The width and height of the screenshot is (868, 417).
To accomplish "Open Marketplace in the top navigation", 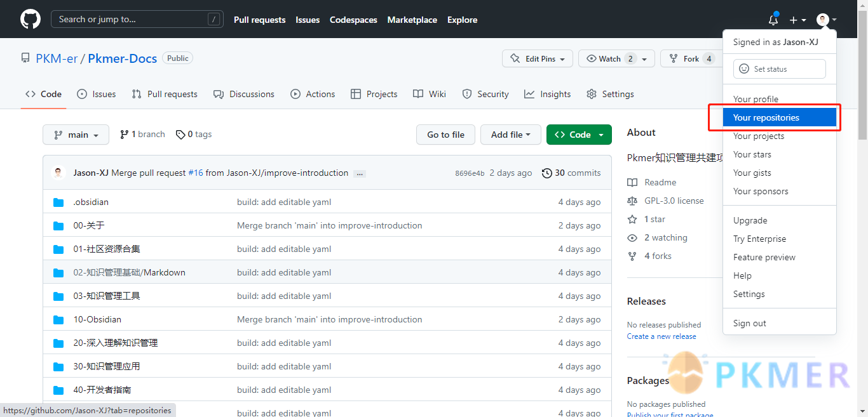I will [412, 20].
